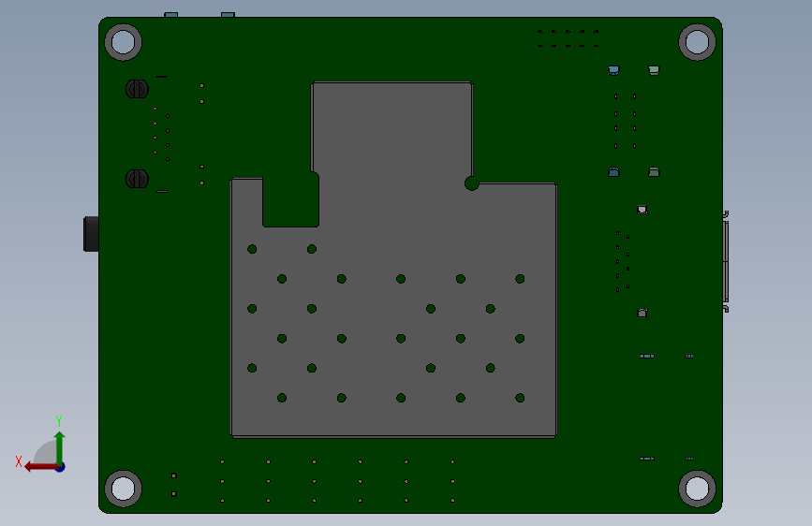
Task: Select the left teal tab on the top edge
Action: (170, 15)
